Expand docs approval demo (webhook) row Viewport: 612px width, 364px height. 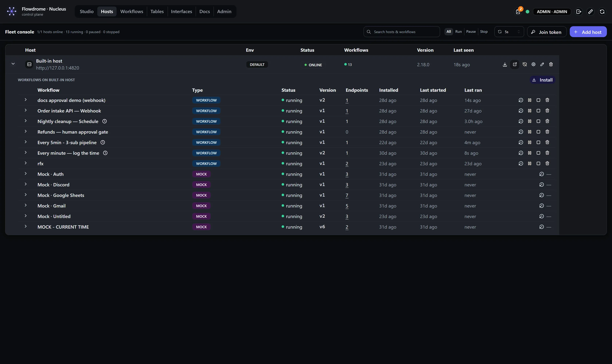click(x=25, y=100)
